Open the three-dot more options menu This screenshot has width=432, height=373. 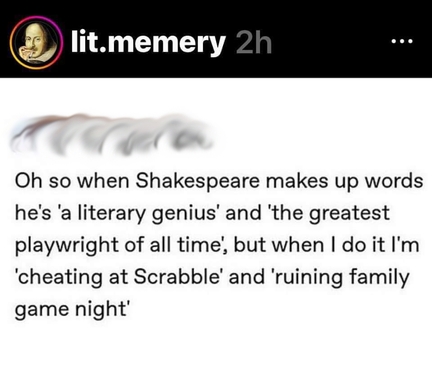pos(402,42)
